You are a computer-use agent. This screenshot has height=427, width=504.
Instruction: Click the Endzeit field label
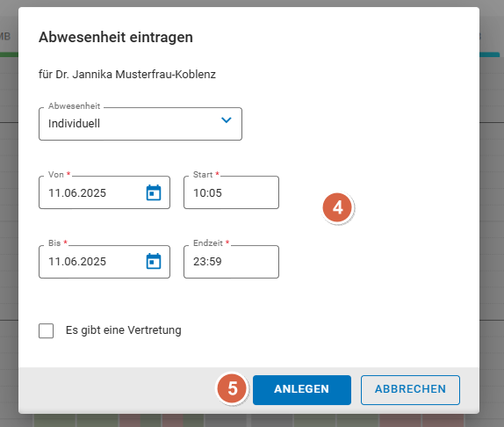[x=208, y=243]
